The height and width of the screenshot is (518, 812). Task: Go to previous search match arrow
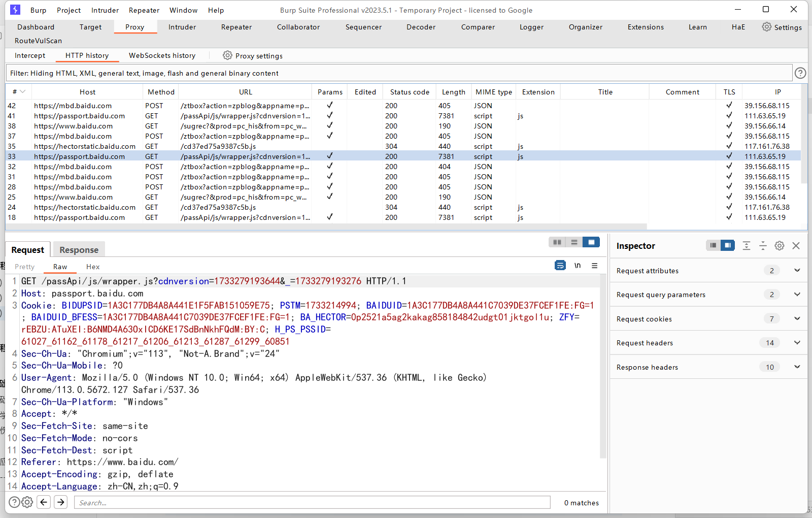point(44,502)
